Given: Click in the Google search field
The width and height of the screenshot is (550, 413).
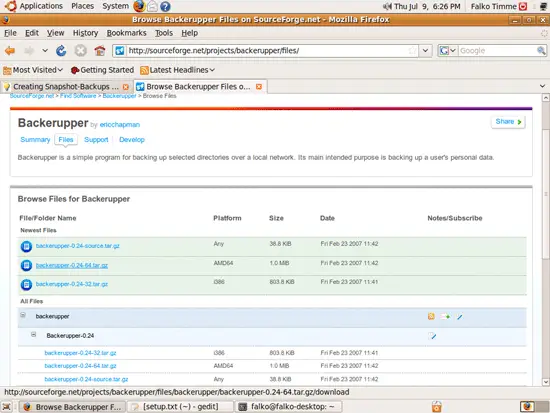Looking at the screenshot, I should [x=497, y=51].
